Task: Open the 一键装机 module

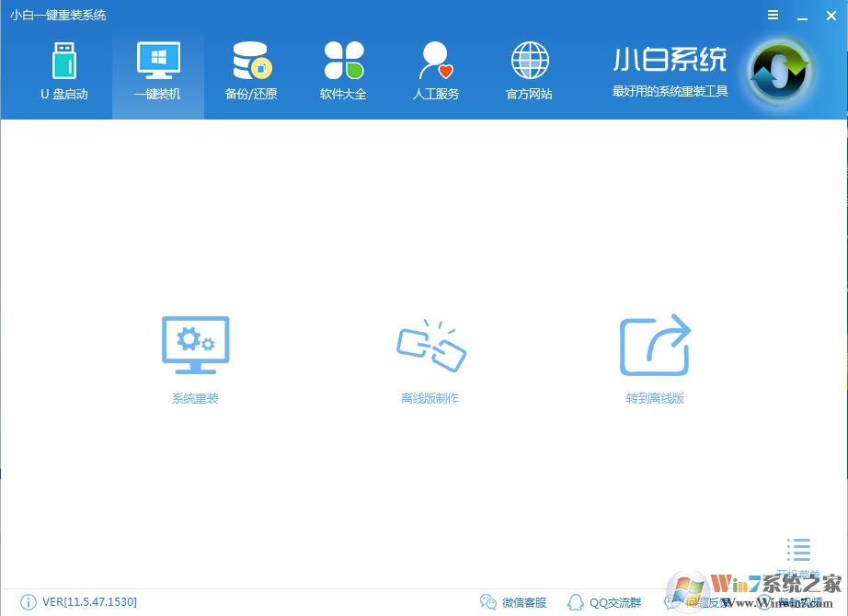Action: point(157,69)
